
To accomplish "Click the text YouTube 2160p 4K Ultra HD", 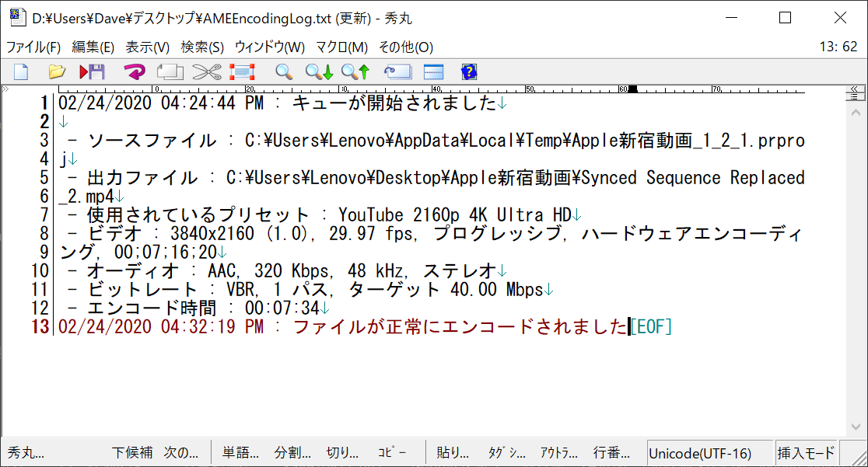I will [x=454, y=214].
